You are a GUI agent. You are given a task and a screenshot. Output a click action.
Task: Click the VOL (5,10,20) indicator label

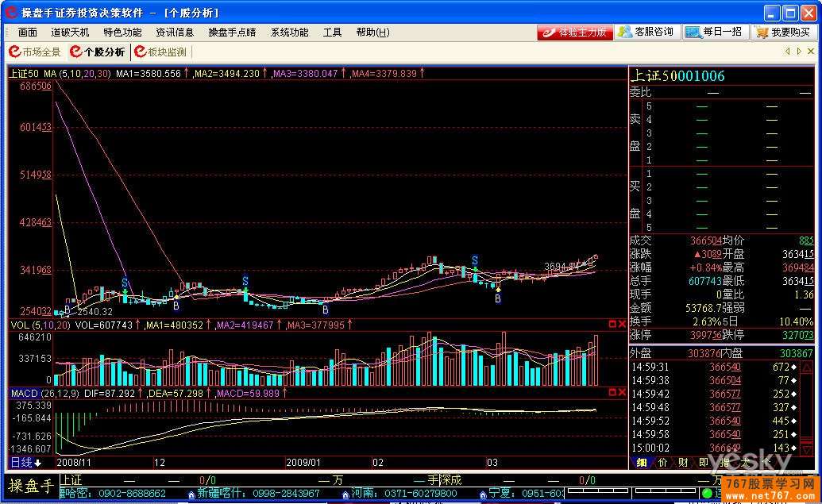(x=41, y=325)
